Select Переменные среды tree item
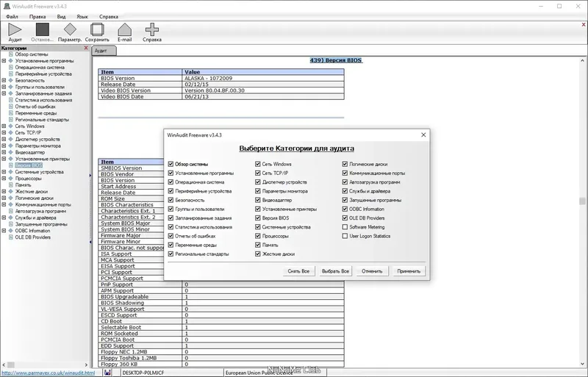Screen dimensions: 588x377 click(35, 113)
